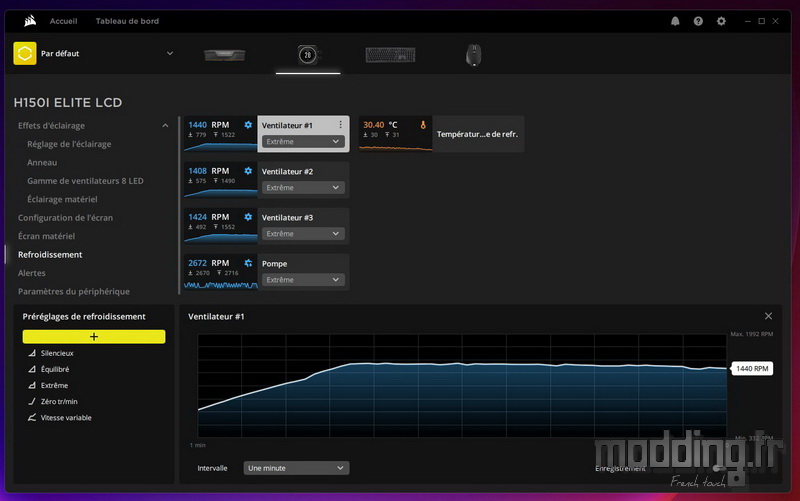800x501 pixels.
Task: Click the 1440 RPM Ventilateur #1 reading
Action: tap(209, 125)
